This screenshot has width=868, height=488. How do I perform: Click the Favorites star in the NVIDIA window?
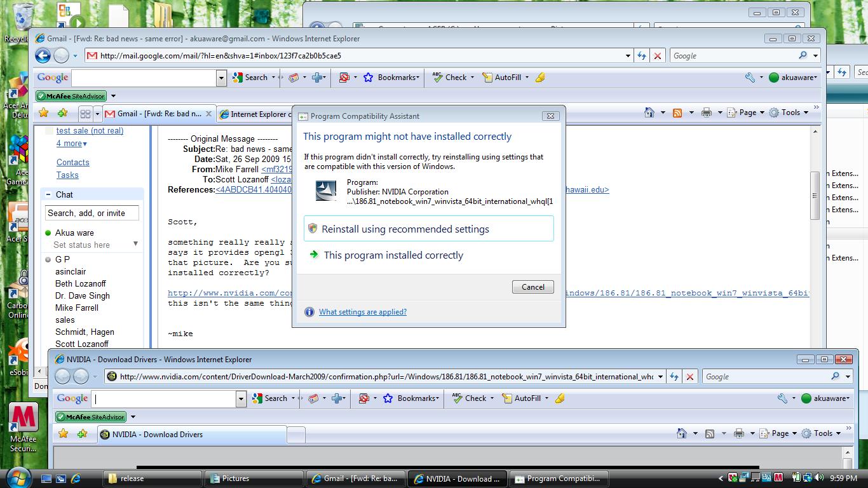63,433
